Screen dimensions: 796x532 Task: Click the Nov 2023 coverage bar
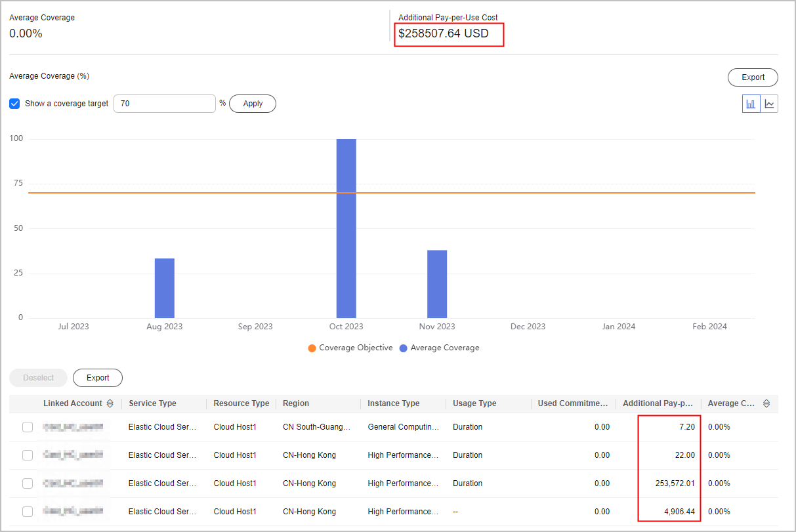coord(437,284)
